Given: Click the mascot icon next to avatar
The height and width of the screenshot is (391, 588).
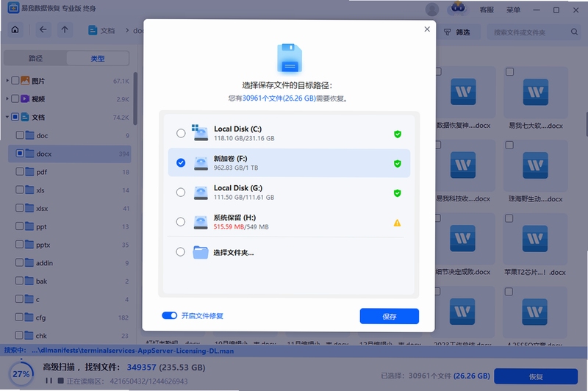Looking at the screenshot, I should pyautogui.click(x=457, y=8).
